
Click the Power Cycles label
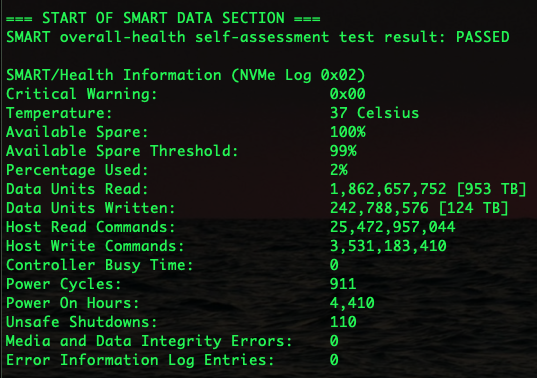(64, 284)
